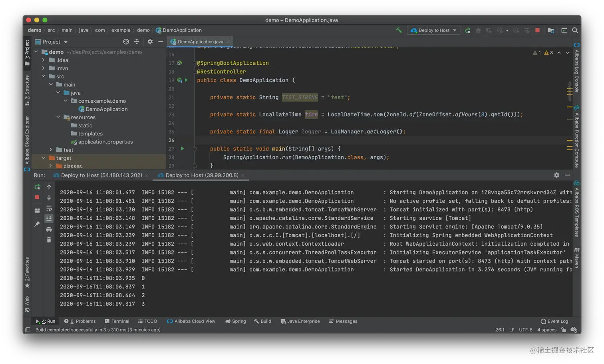Toggle Scroll to End in Run console
This screenshot has height=364, width=604.
[49, 219]
